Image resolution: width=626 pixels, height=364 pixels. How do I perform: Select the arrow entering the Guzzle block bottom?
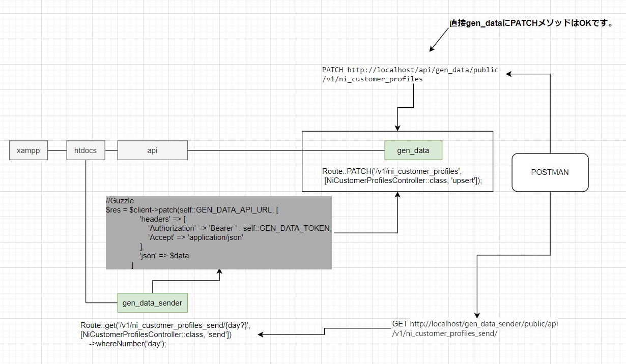[219, 272]
